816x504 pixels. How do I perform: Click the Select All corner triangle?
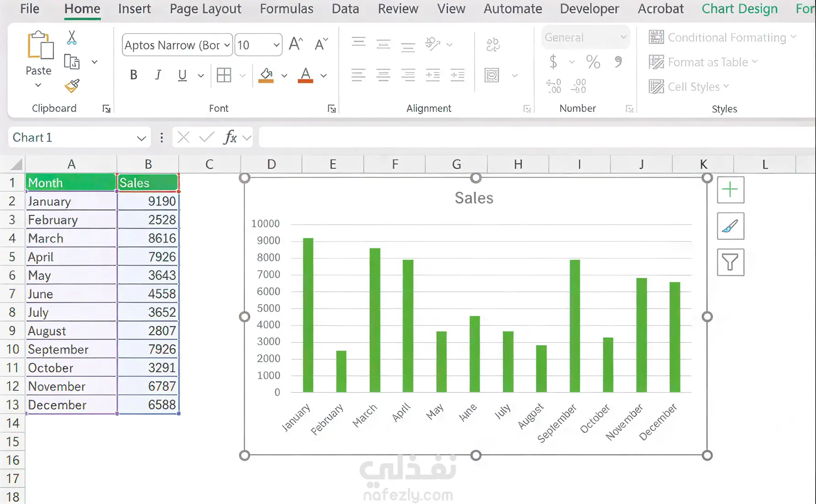coord(16,164)
